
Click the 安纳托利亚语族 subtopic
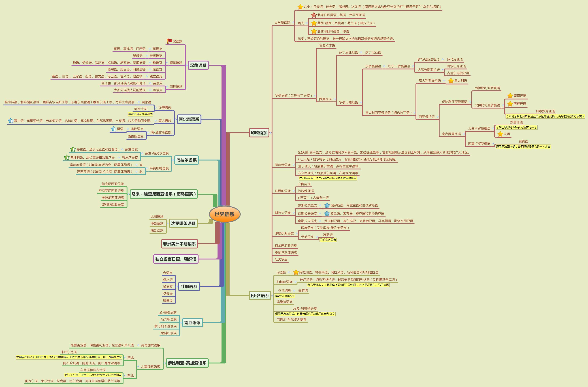(286, 253)
